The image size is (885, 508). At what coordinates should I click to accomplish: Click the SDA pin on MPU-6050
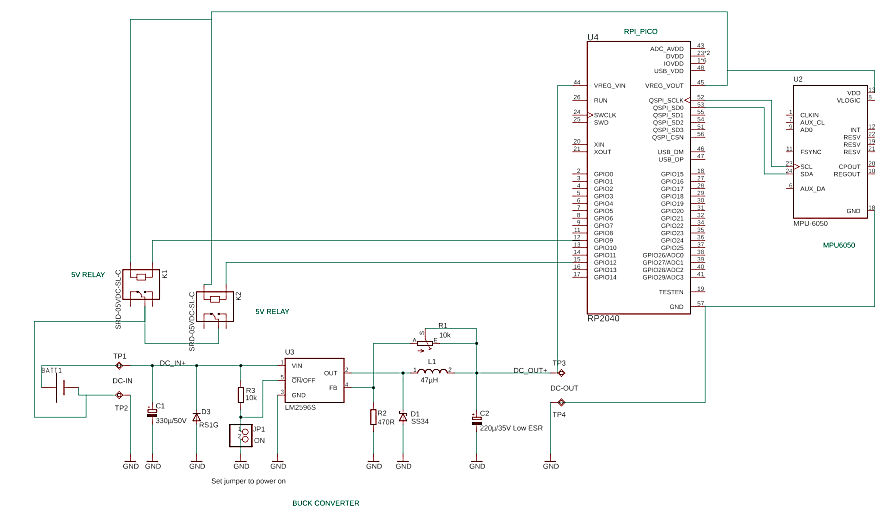[807, 174]
